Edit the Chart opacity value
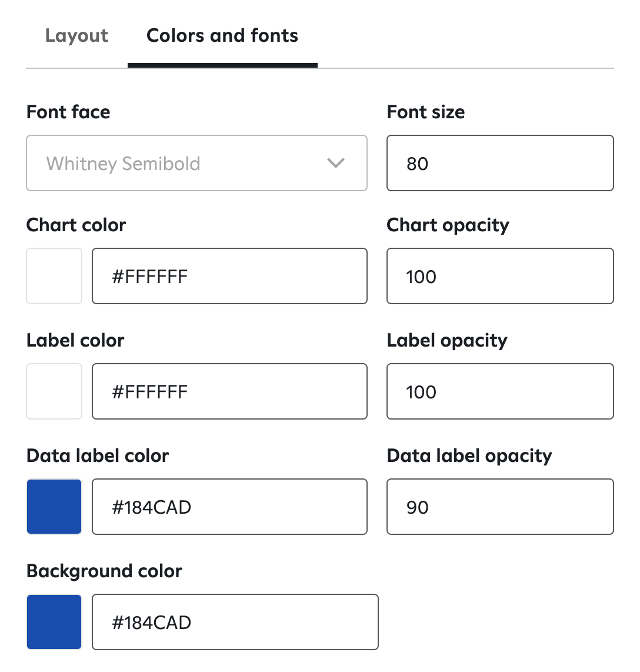The width and height of the screenshot is (640, 672). click(501, 276)
